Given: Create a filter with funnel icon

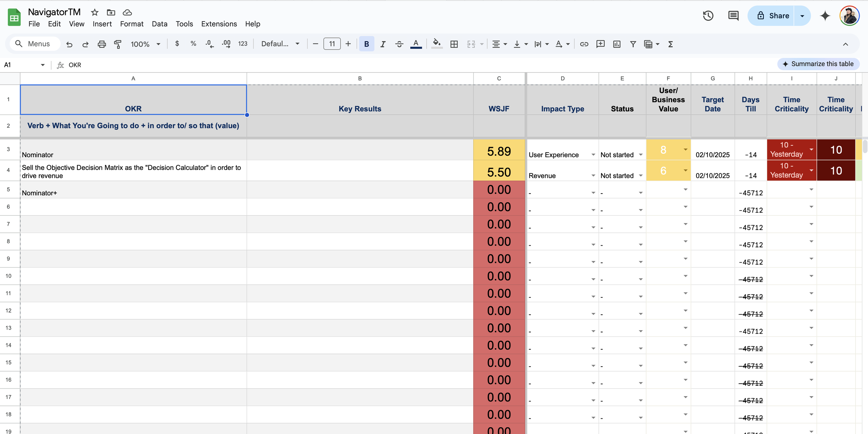Looking at the screenshot, I should tap(633, 44).
